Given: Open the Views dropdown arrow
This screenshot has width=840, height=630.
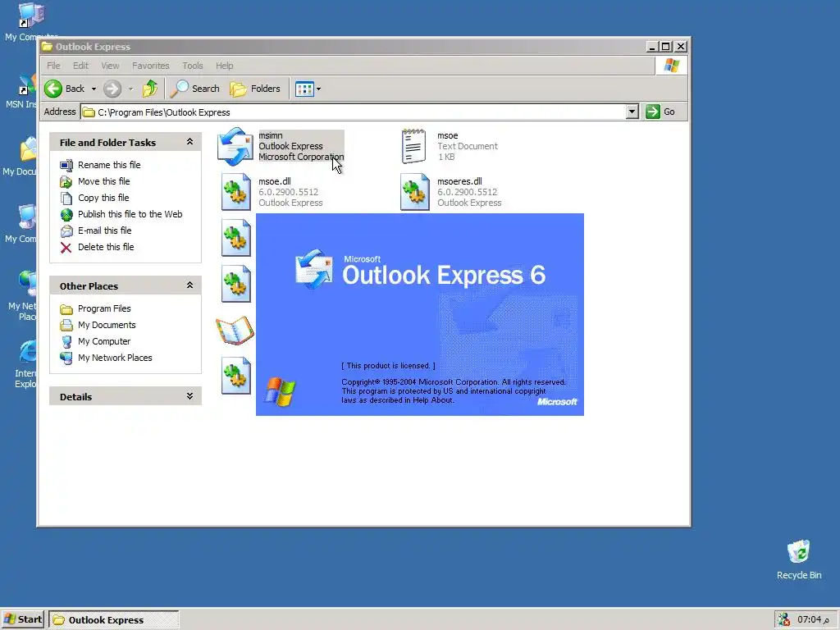Looking at the screenshot, I should click(x=319, y=89).
